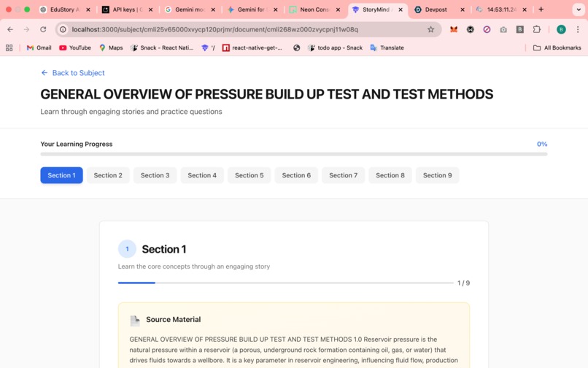Click the site info icon in address bar
The width and height of the screenshot is (588, 368).
pos(63,29)
